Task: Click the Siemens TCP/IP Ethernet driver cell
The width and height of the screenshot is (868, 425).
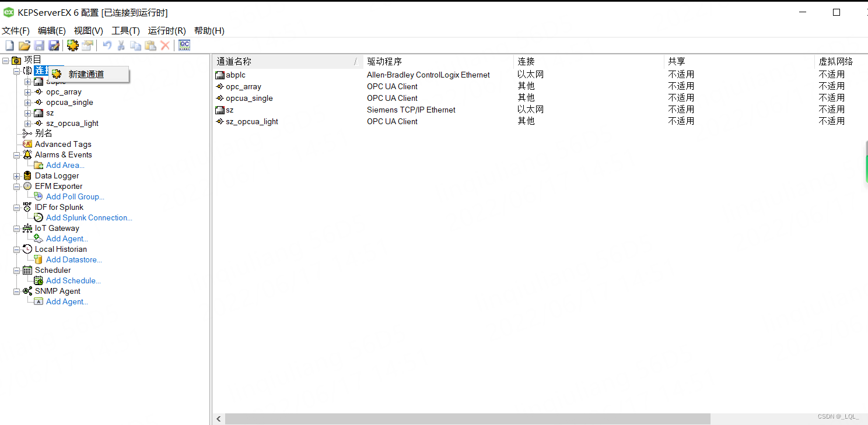Action: pyautogui.click(x=411, y=110)
